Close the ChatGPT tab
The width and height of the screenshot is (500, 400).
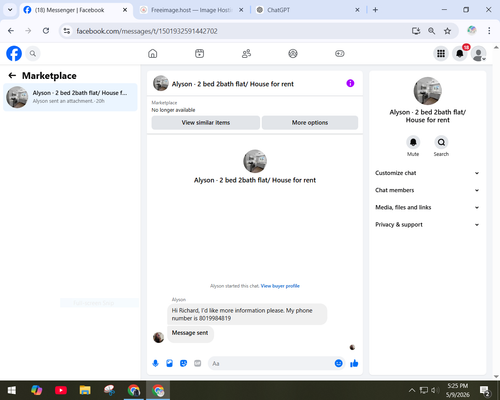coord(357,10)
